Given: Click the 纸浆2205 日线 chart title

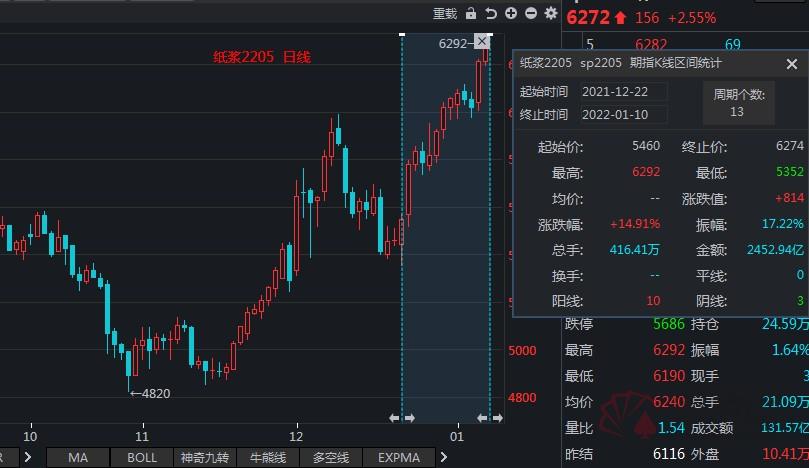Looking at the screenshot, I should (x=262, y=57).
